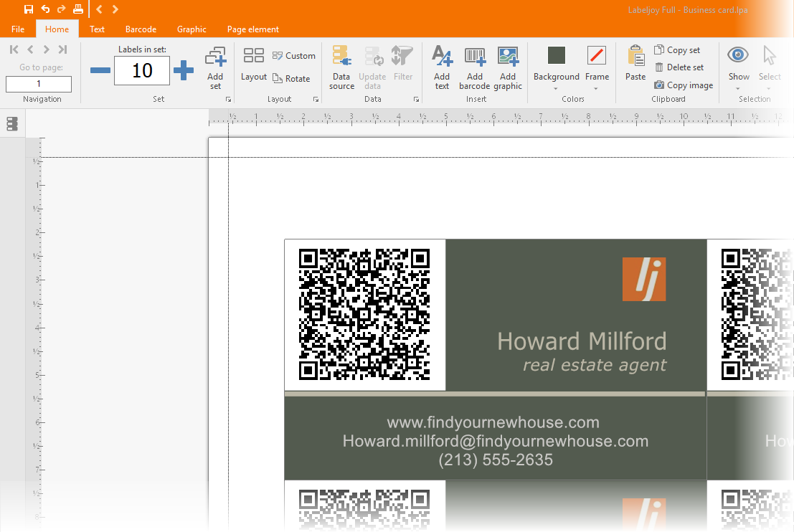Click Copy image camera icon
This screenshot has height=532, width=794.
[x=658, y=85]
